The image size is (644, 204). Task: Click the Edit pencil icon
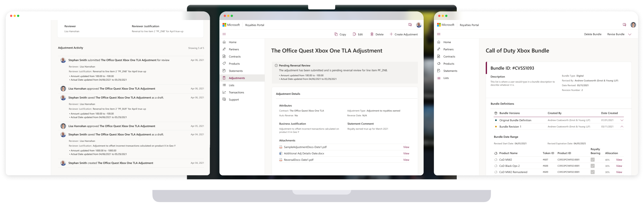click(x=354, y=34)
